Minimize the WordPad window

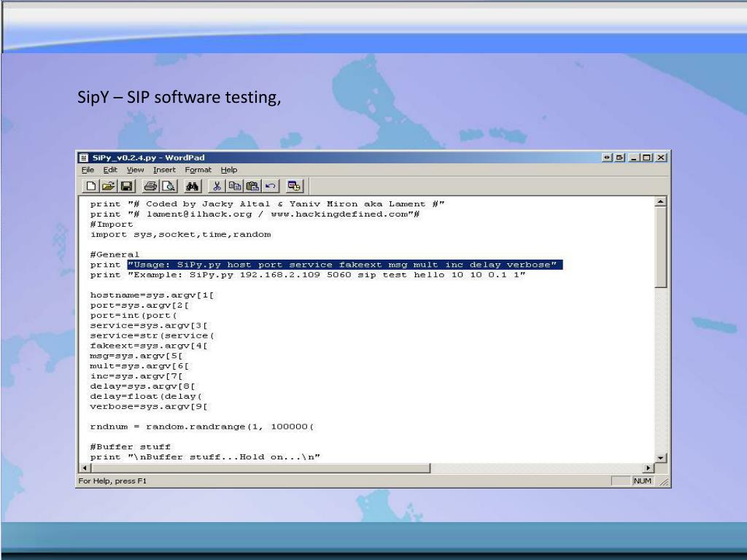click(634, 157)
